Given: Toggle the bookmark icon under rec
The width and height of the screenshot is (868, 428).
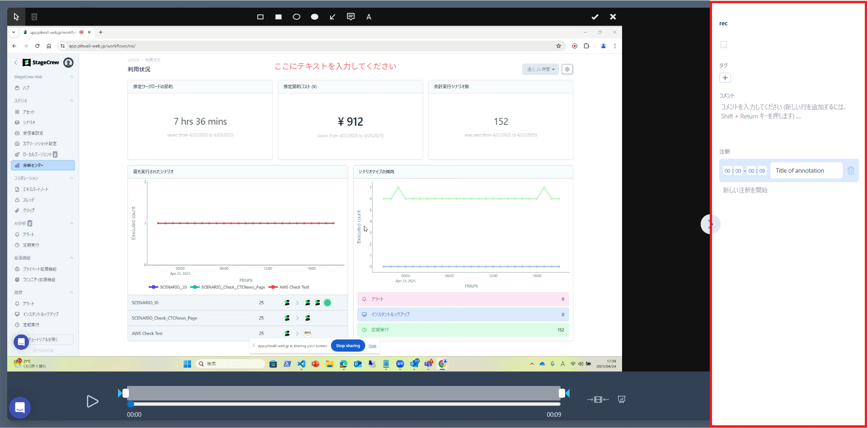Looking at the screenshot, I should pos(724,45).
